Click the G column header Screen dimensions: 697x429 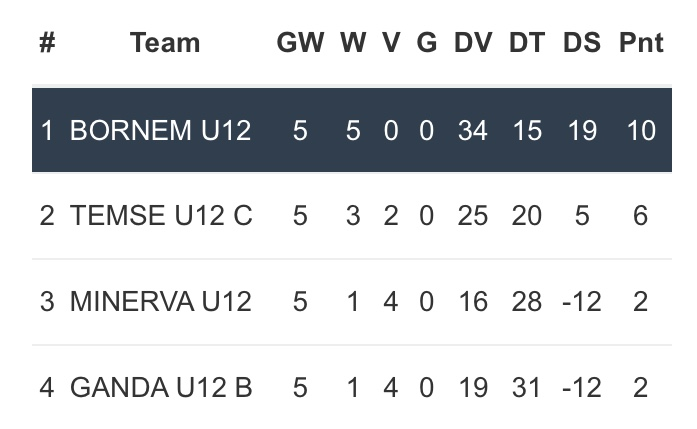tap(427, 43)
